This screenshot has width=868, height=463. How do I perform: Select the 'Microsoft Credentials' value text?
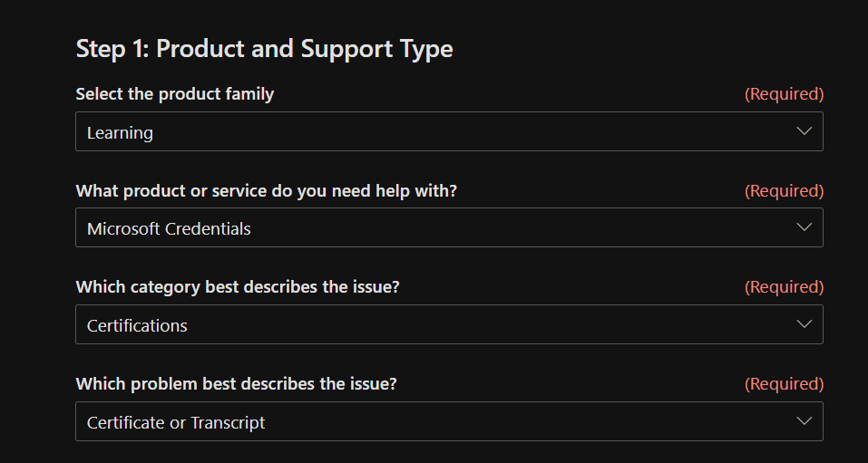tap(169, 229)
